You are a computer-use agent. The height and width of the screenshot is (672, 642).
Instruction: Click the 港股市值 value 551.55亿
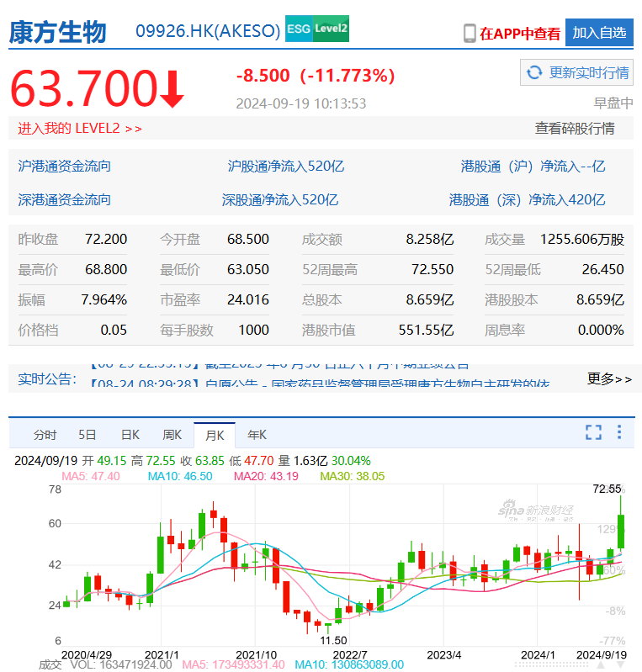click(426, 330)
